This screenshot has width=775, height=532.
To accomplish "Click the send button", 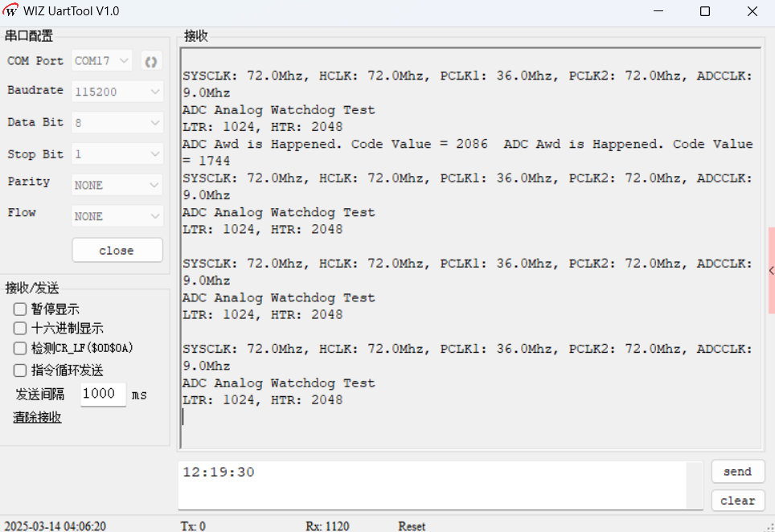I will pyautogui.click(x=737, y=472).
